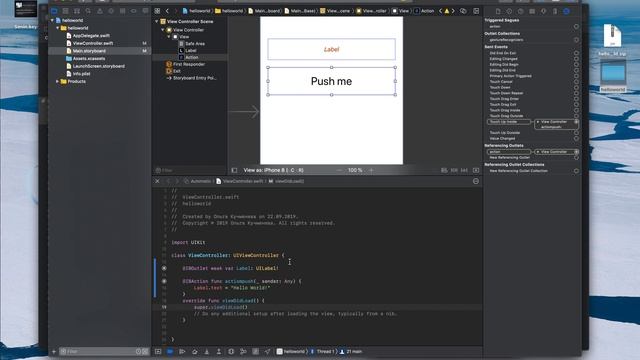The height and width of the screenshot is (360, 640).
Task: Go back in storyboard editor history
Action: point(167,11)
